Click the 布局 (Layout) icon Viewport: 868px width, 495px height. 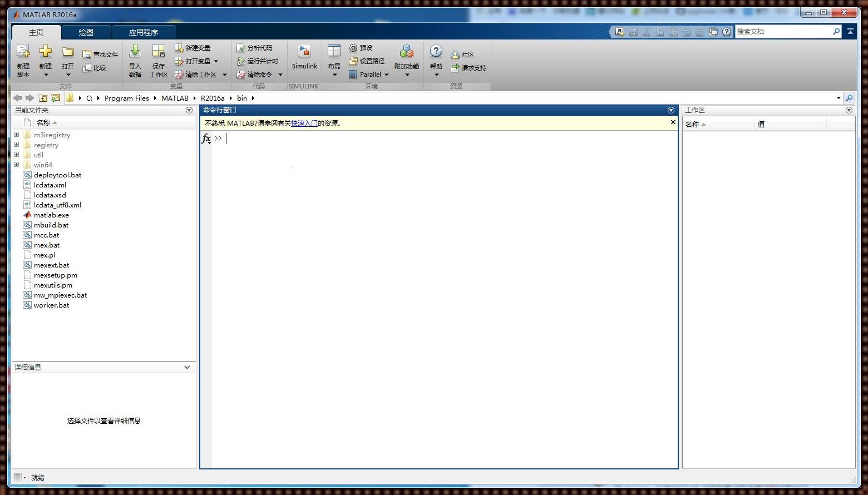pos(334,52)
